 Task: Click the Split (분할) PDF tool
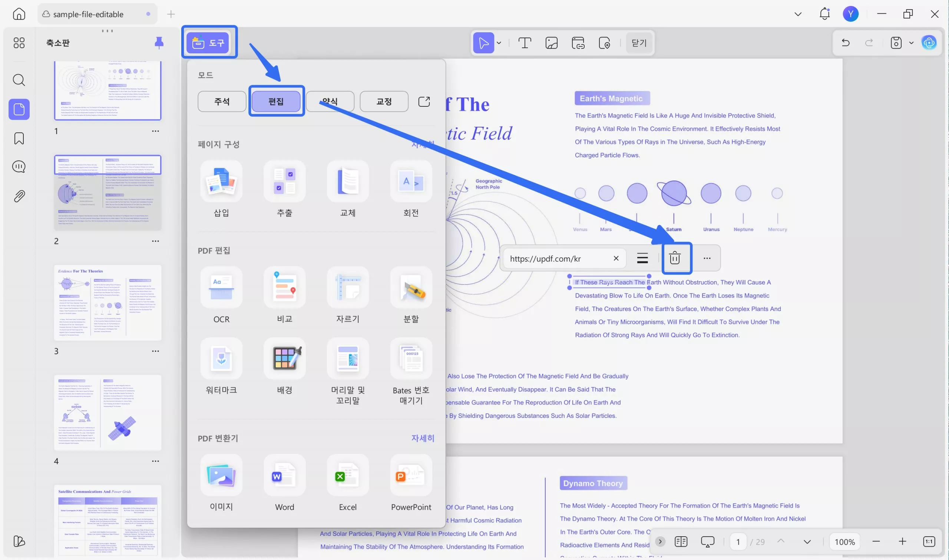(411, 288)
